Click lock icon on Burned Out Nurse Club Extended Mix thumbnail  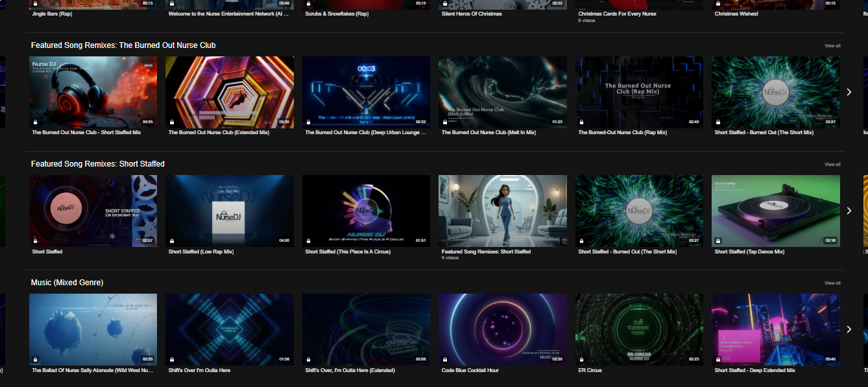(x=171, y=122)
